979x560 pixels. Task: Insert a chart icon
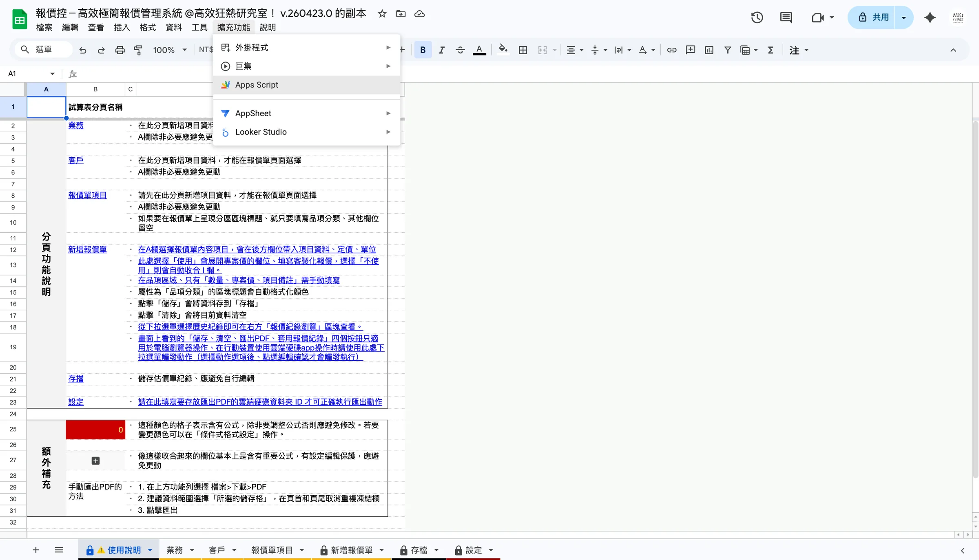click(x=709, y=50)
